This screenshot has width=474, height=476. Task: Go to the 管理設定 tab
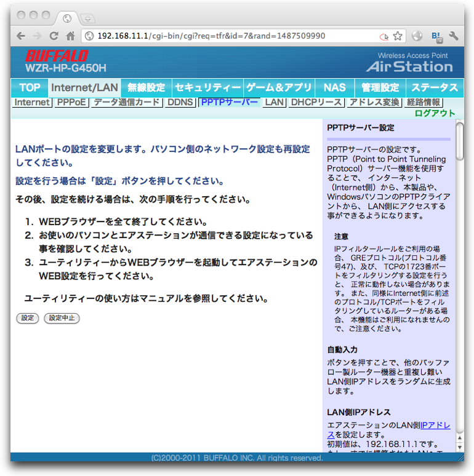pos(380,88)
